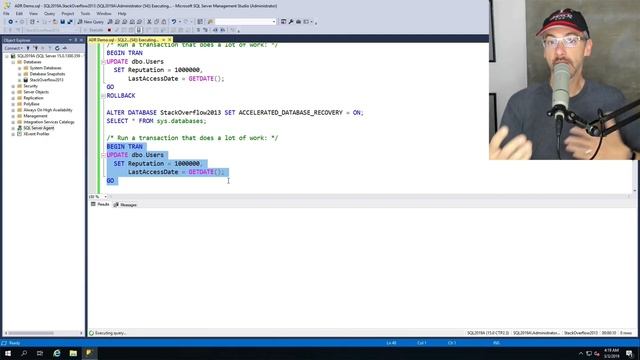Click the ALTER DATABASE statement line
Image resolution: width=640 pixels, height=360 pixels.
[x=235, y=113]
